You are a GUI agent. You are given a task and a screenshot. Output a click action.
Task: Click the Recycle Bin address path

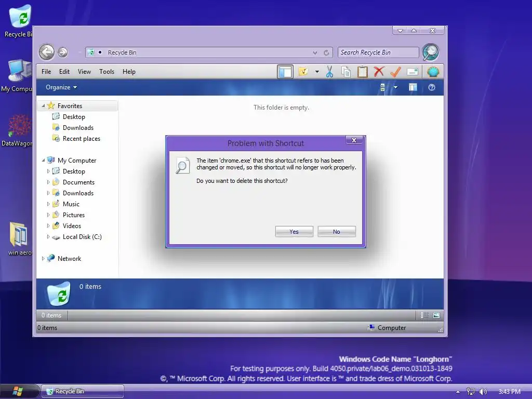[x=122, y=52]
